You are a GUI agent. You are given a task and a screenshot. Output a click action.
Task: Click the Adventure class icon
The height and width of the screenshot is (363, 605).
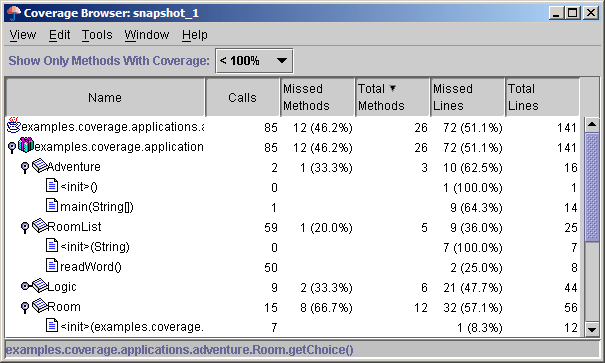[39, 166]
